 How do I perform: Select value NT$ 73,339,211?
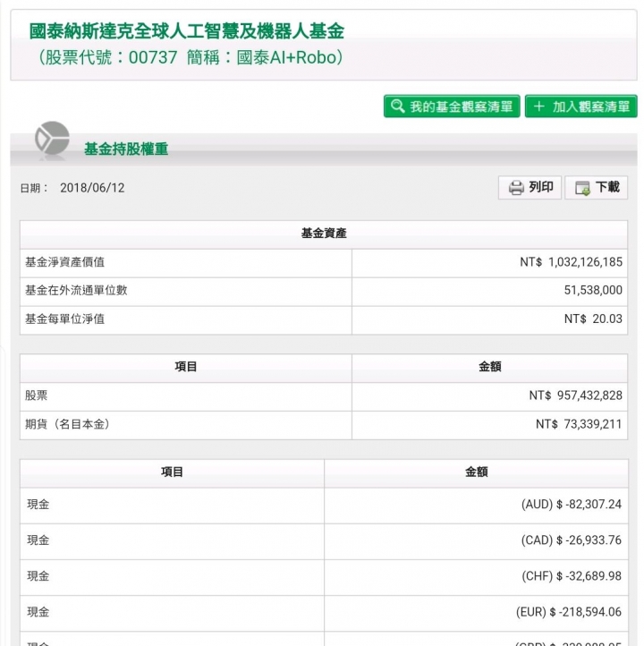579,424
